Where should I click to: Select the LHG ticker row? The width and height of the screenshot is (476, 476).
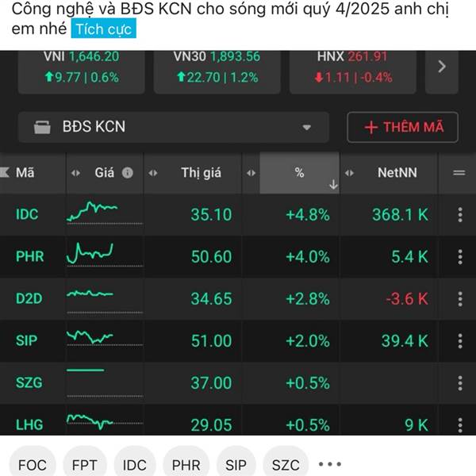pos(29,424)
